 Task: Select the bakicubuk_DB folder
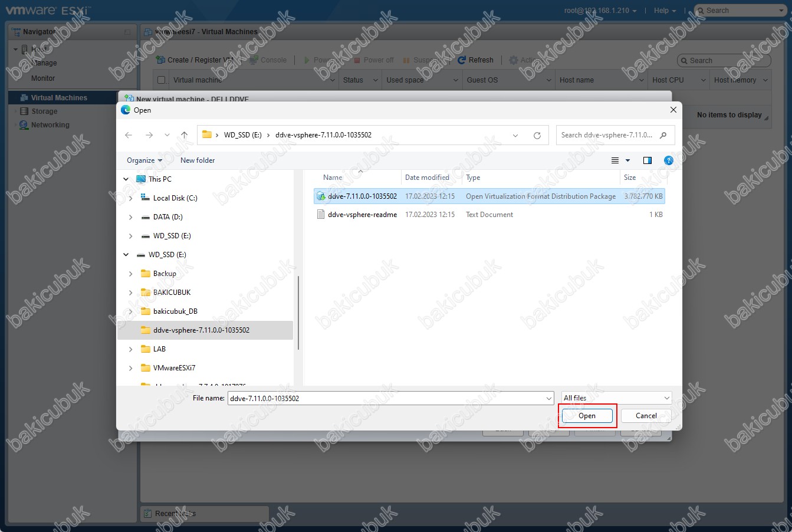pos(175,311)
